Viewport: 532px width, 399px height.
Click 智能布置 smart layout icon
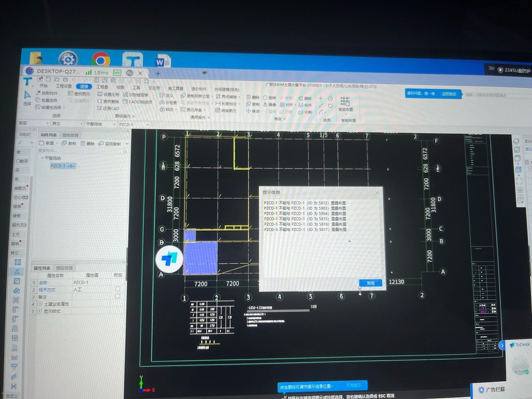[345, 104]
